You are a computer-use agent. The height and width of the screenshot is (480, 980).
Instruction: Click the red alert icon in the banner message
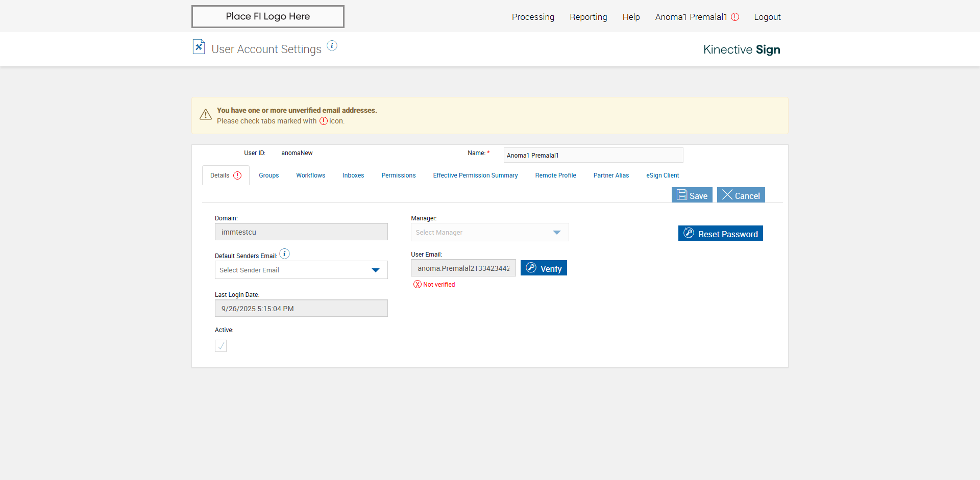pos(324,121)
